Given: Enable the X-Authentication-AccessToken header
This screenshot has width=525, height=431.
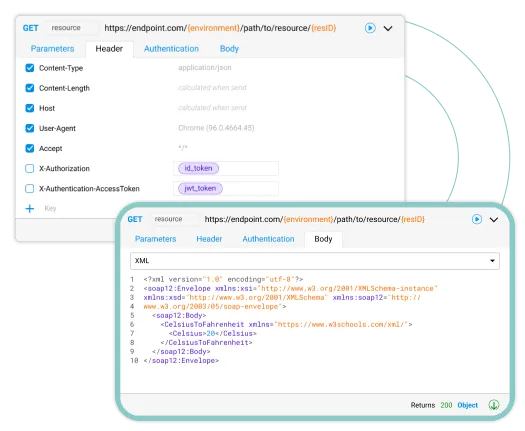Looking at the screenshot, I should pos(30,189).
